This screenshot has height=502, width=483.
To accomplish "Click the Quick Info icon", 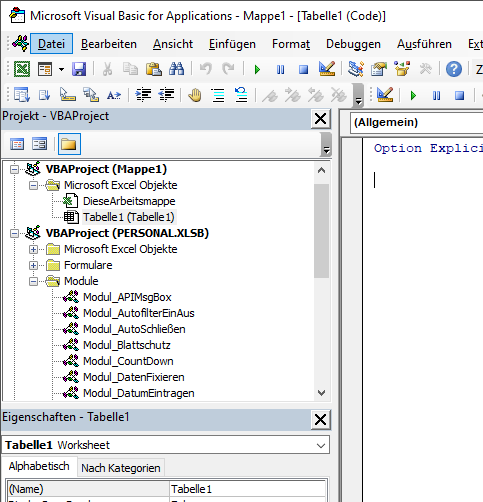I will pyautogui.click(x=67, y=95).
